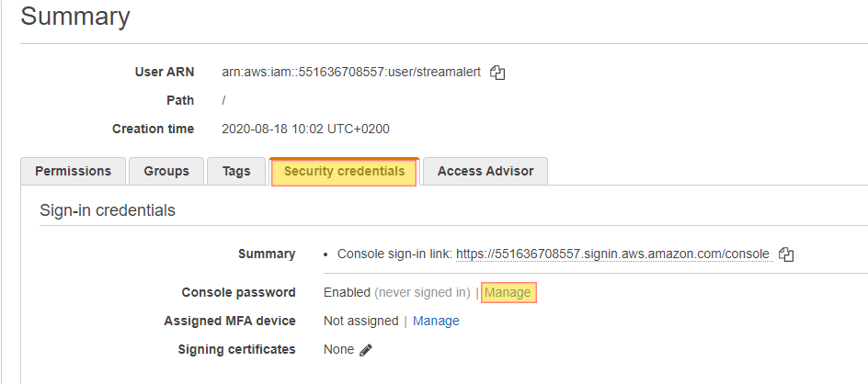868x384 pixels.
Task: Open the console sign-in URL
Action: 612,254
